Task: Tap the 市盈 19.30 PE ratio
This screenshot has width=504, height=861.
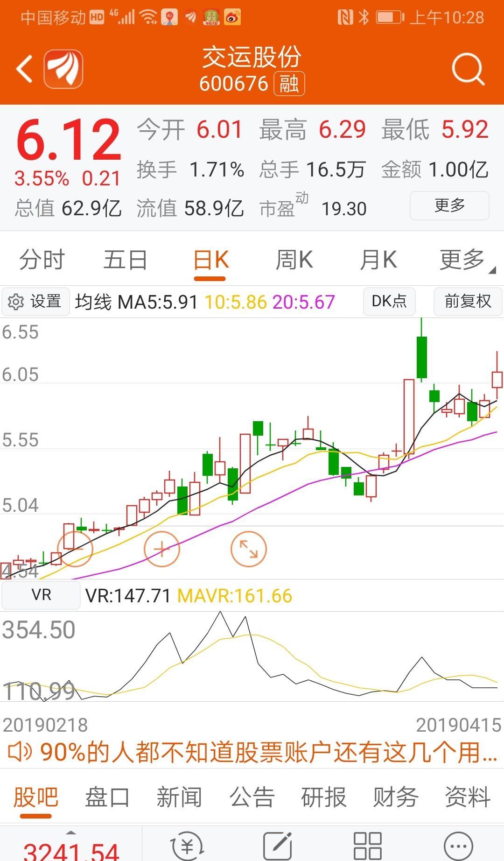Action: 313,205
